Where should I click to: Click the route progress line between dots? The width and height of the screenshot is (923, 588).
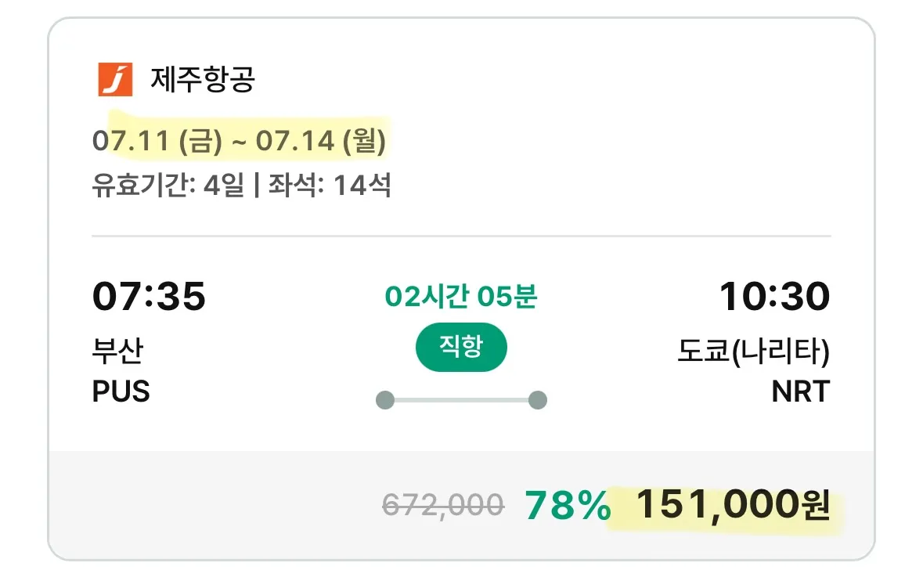[462, 400]
